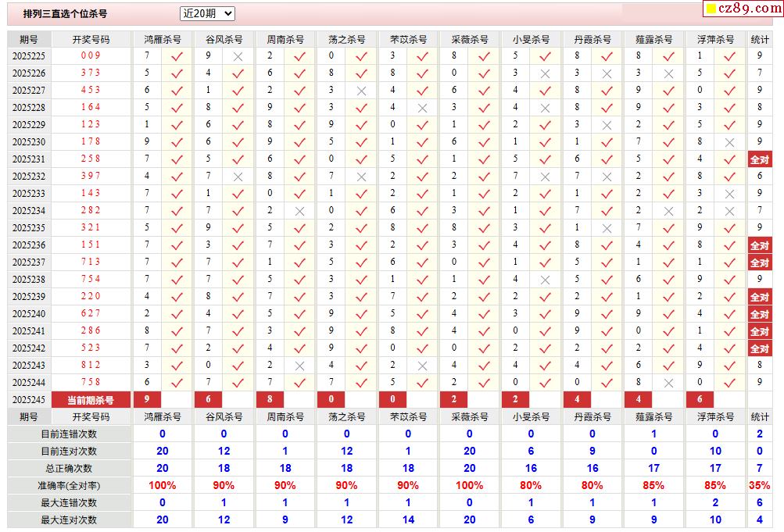Click the check mark for 鸿雁 in row 2025225

177,56
